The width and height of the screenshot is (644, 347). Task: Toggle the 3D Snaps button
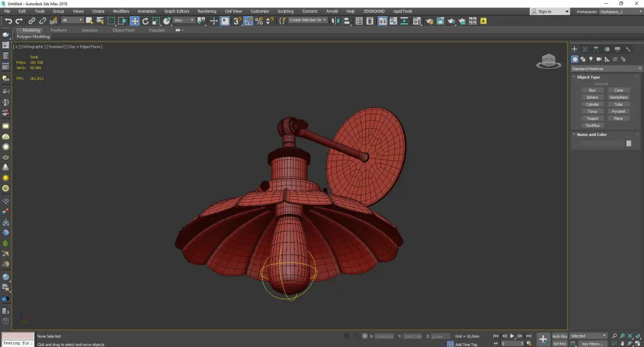click(237, 21)
